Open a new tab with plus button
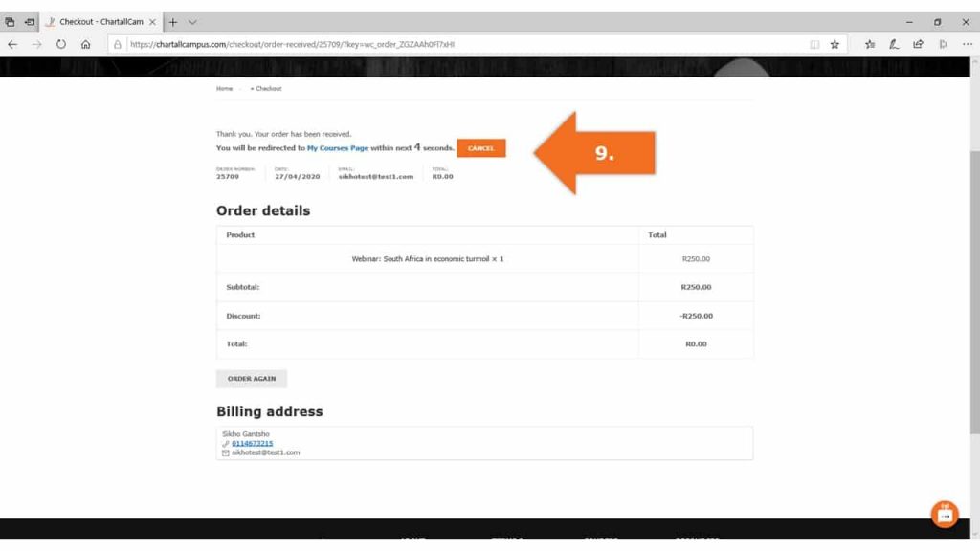 (173, 21)
